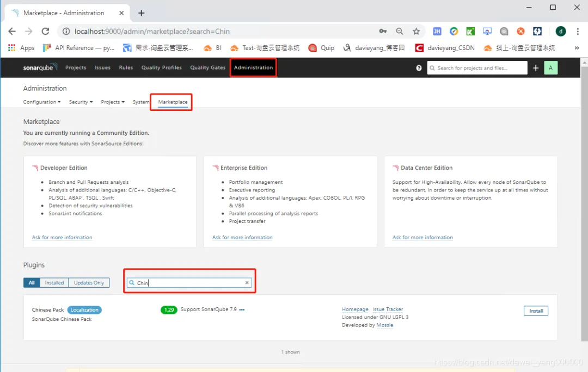588x372 pixels.
Task: Expand the Configuration dropdown
Action: click(x=41, y=102)
